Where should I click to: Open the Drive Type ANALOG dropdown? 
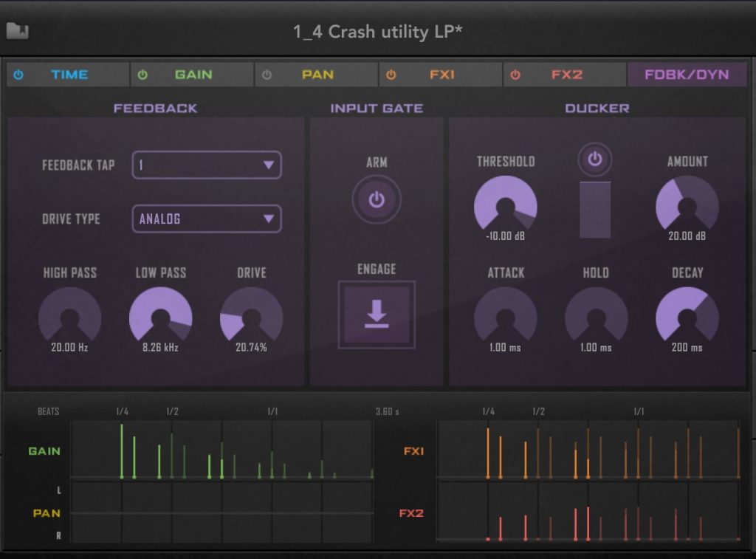pos(207,219)
